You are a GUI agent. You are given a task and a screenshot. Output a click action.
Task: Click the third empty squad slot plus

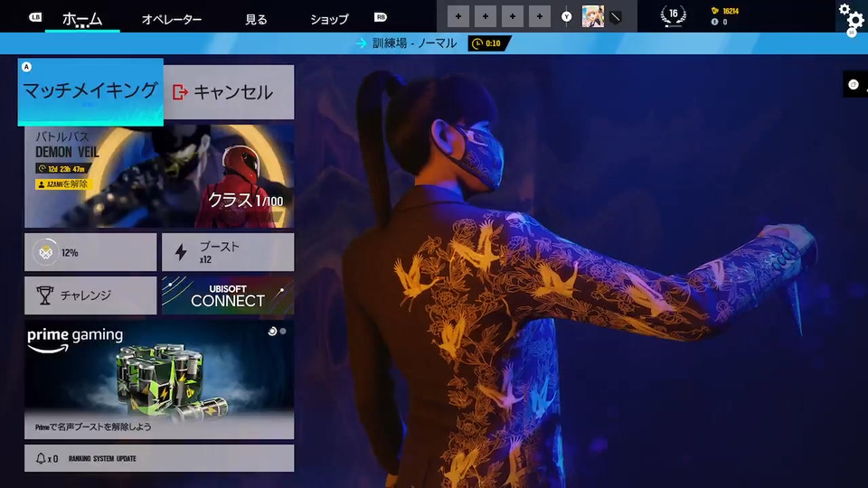click(x=512, y=16)
